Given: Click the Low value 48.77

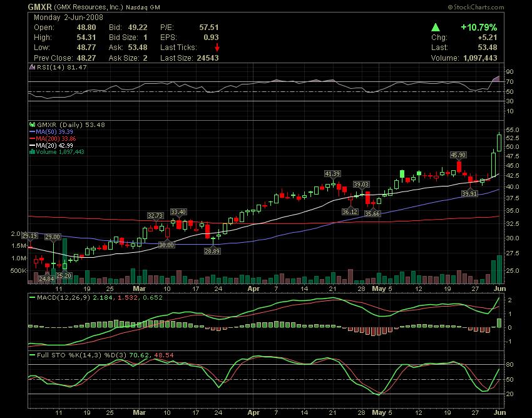Looking at the screenshot, I should (86, 48).
